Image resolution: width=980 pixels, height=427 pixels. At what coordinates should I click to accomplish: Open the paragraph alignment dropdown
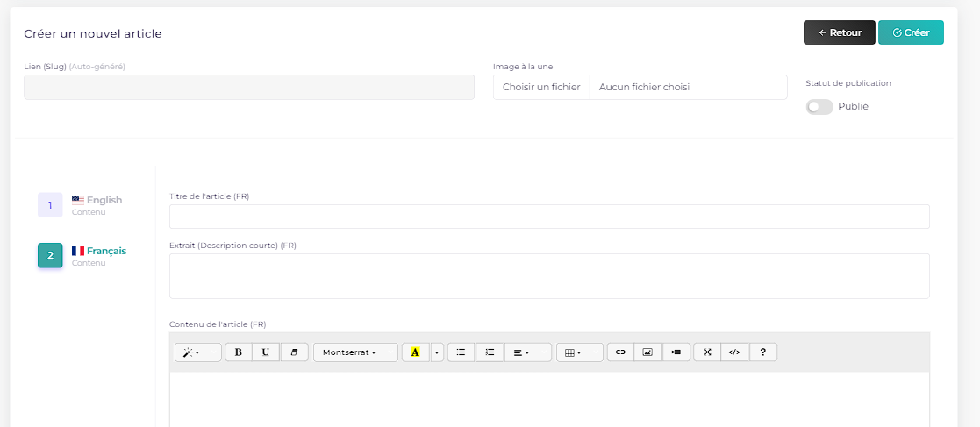point(527,352)
